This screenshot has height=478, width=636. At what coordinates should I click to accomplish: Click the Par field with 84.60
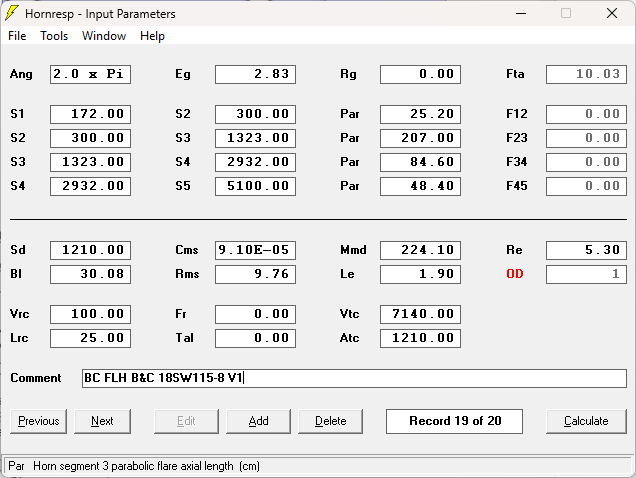420,162
